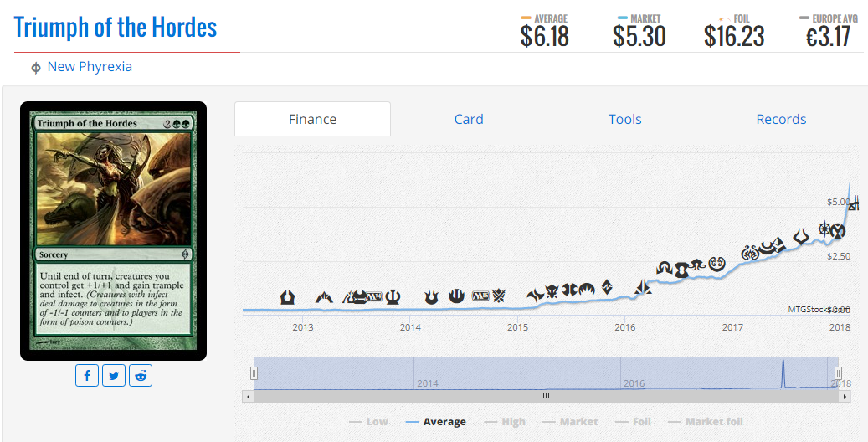The height and width of the screenshot is (442, 868).
Task: Open the New Phyrexia set link
Action: click(90, 67)
